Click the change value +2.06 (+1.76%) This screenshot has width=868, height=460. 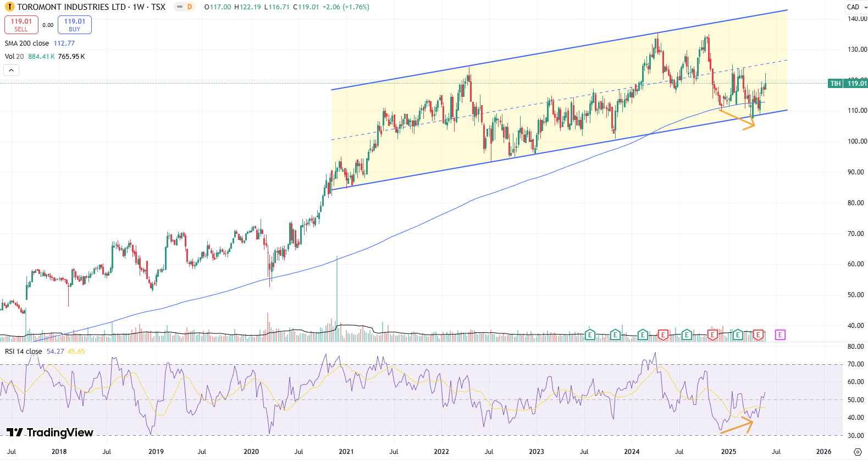[x=346, y=7]
